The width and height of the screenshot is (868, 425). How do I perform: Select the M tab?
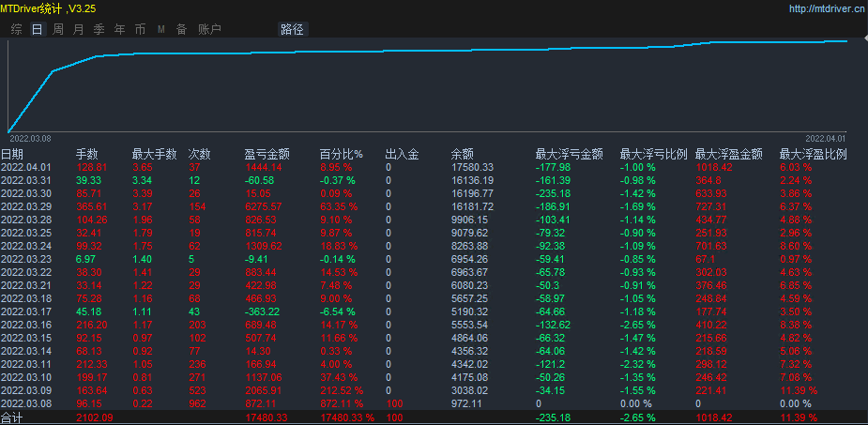(160, 29)
